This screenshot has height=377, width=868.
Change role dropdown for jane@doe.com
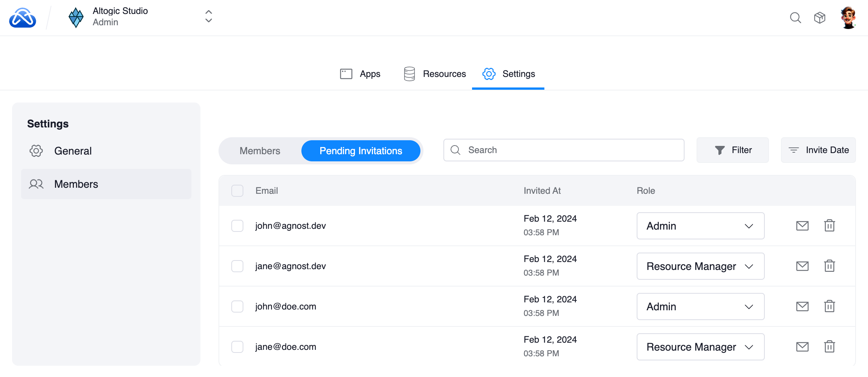click(700, 347)
